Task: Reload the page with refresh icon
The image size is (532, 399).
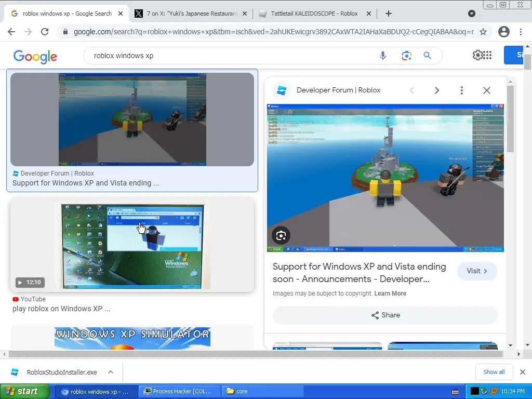Action: pyautogui.click(x=45, y=32)
